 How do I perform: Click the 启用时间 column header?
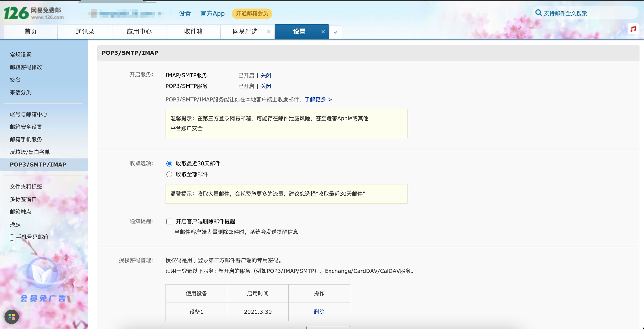pyautogui.click(x=258, y=294)
